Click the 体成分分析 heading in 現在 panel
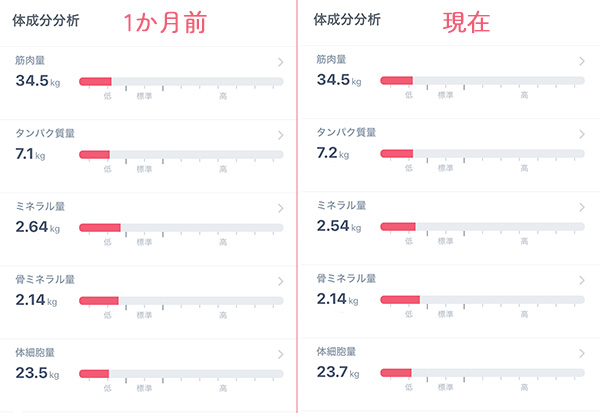The height and width of the screenshot is (413, 600). pyautogui.click(x=347, y=20)
